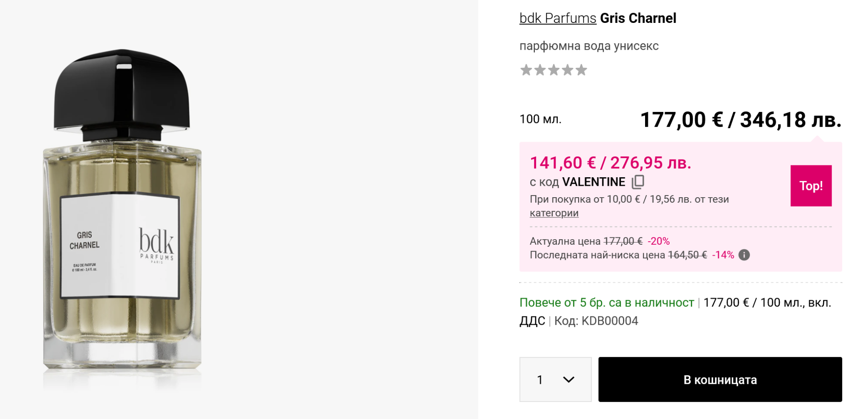Click the second rating star
The width and height of the screenshot is (868, 419).
coord(540,70)
